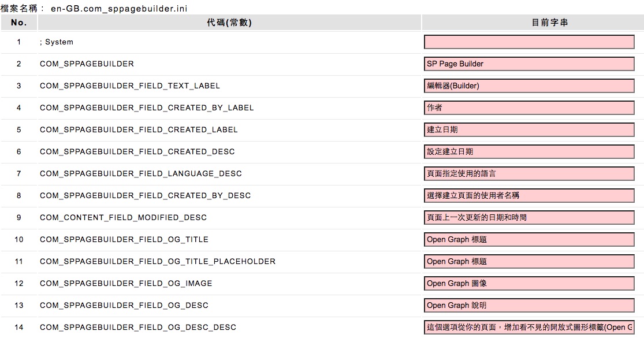Select the '建立日期' input box
This screenshot has height=338, width=644.
529,130
